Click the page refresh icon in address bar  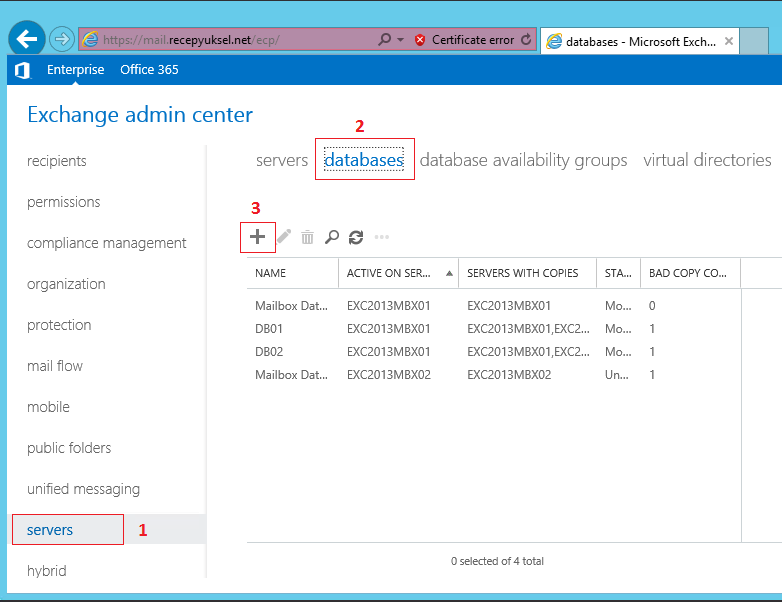pos(526,40)
